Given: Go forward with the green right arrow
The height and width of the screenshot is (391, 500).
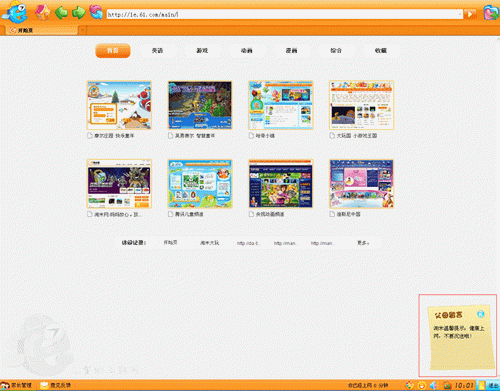Looking at the screenshot, I should point(79,13).
